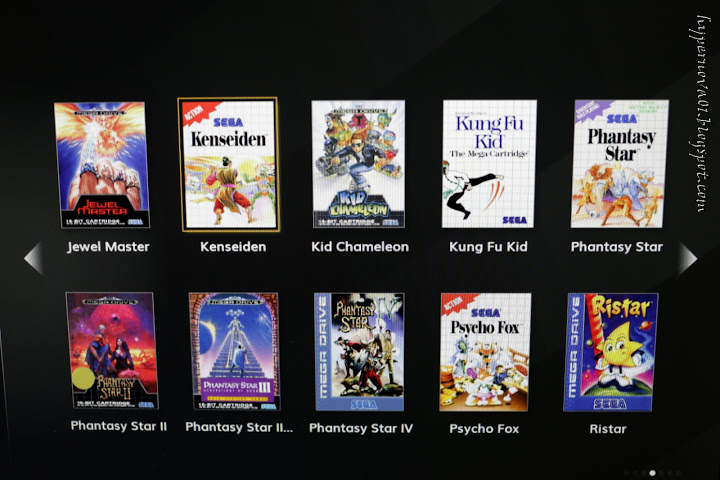Select the Phantasy Star II cover
The height and width of the screenshot is (480, 720).
[112, 350]
